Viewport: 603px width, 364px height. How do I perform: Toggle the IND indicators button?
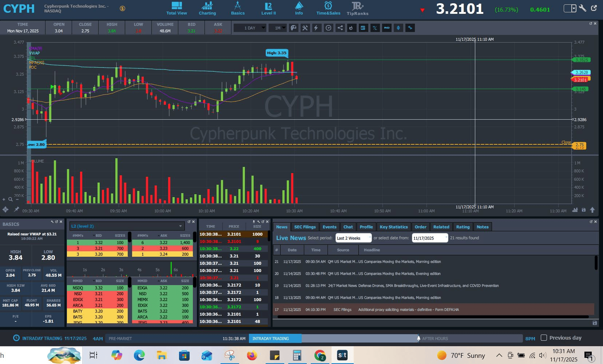tap(386, 28)
